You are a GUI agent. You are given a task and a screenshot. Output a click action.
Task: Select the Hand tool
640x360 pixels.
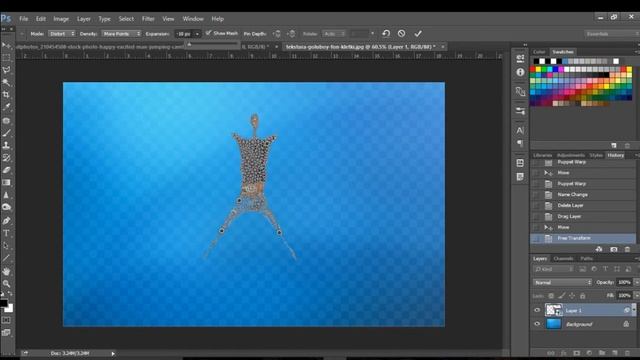pos(6,271)
